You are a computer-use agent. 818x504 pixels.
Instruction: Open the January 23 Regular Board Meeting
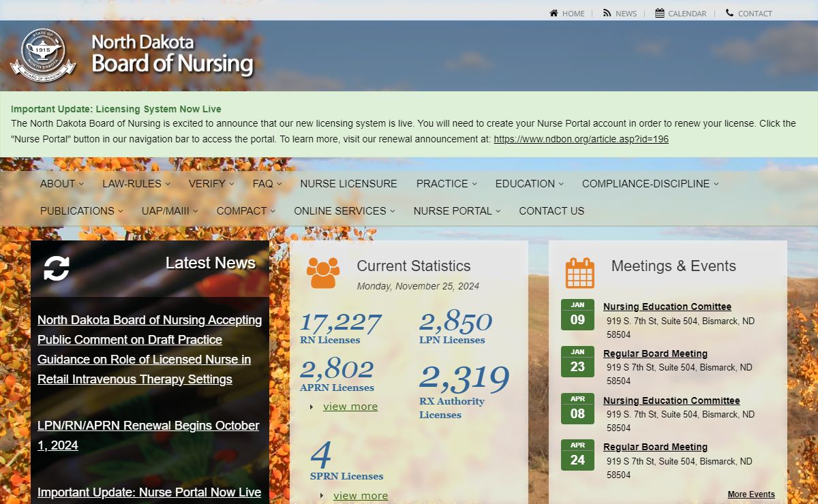tap(655, 353)
